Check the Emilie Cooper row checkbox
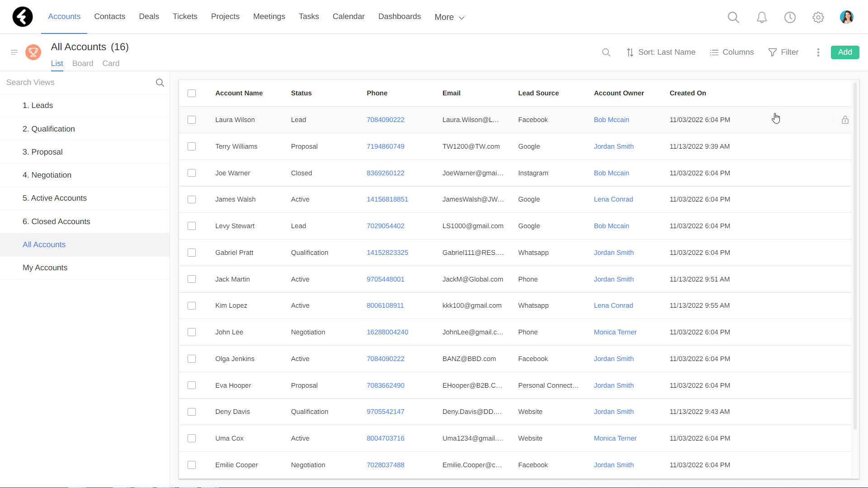The height and width of the screenshot is (488, 868). [192, 465]
